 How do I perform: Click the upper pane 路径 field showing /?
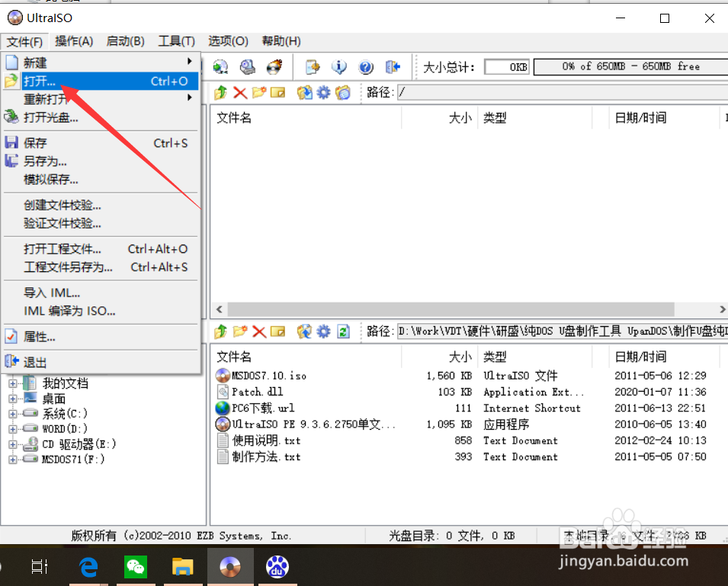coord(563,92)
